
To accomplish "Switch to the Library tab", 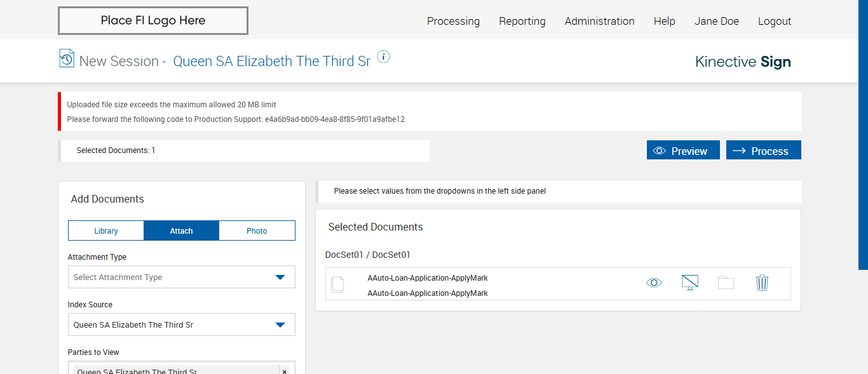I will coord(106,230).
